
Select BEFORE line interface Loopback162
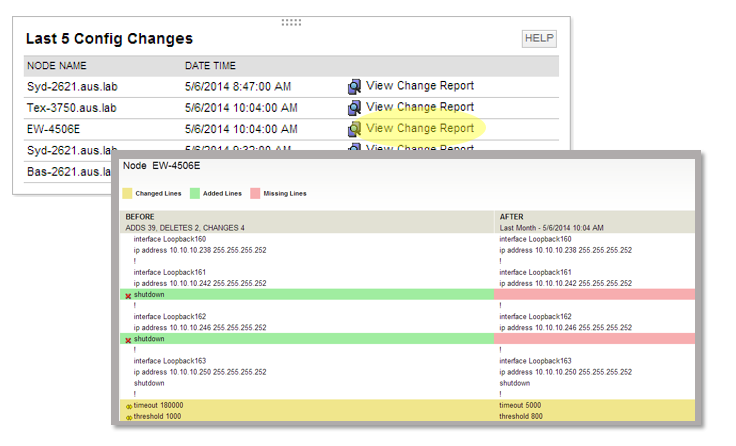(x=169, y=316)
